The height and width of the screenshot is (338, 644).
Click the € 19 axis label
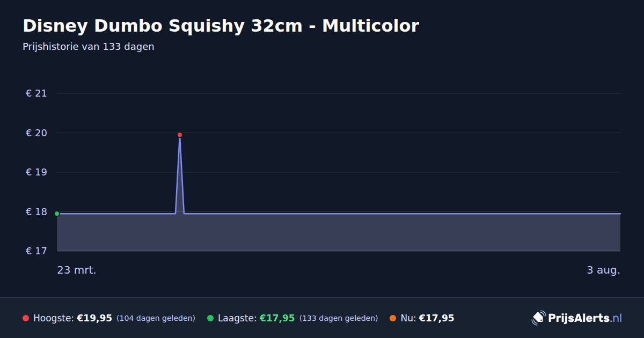coord(36,172)
